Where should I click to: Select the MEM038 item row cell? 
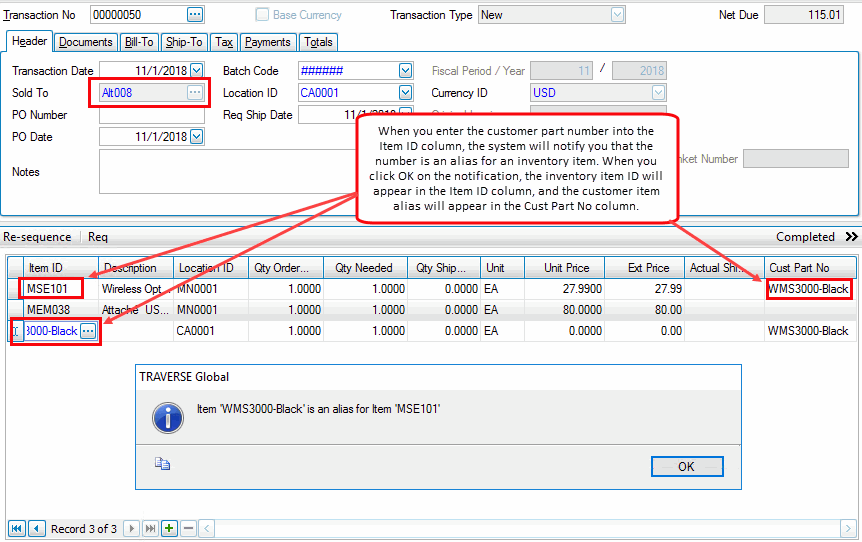pos(48,310)
